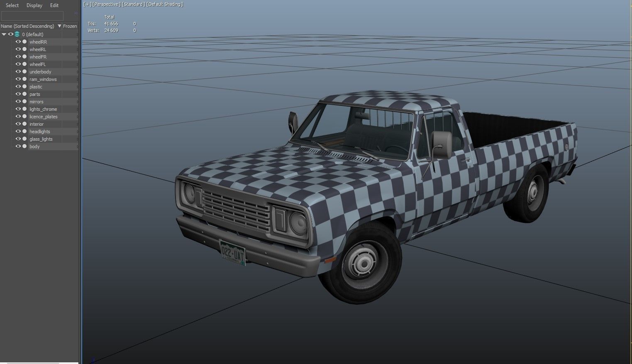Select the wheelRL row name

[38, 49]
